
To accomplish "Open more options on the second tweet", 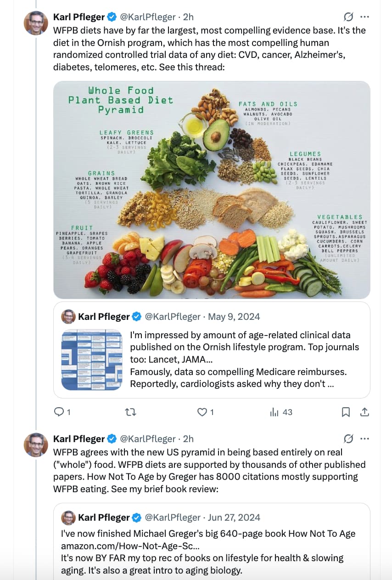I will coord(364,439).
